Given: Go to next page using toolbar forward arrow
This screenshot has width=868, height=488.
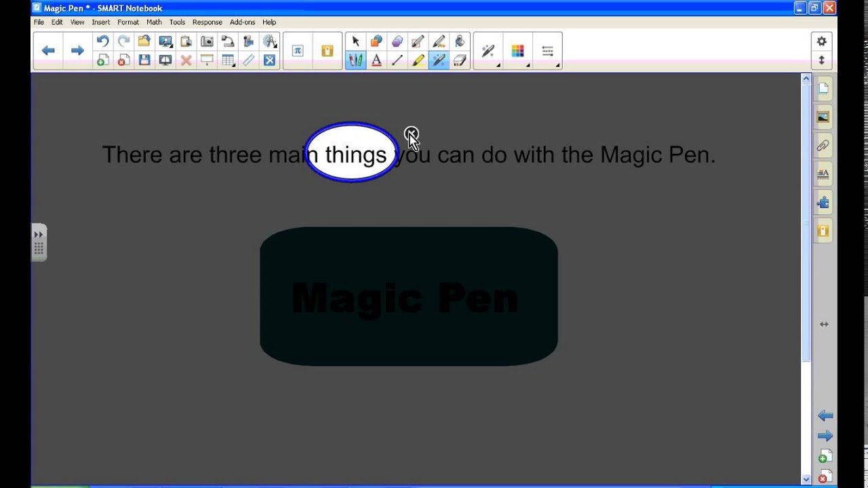Looking at the screenshot, I should 77,51.
